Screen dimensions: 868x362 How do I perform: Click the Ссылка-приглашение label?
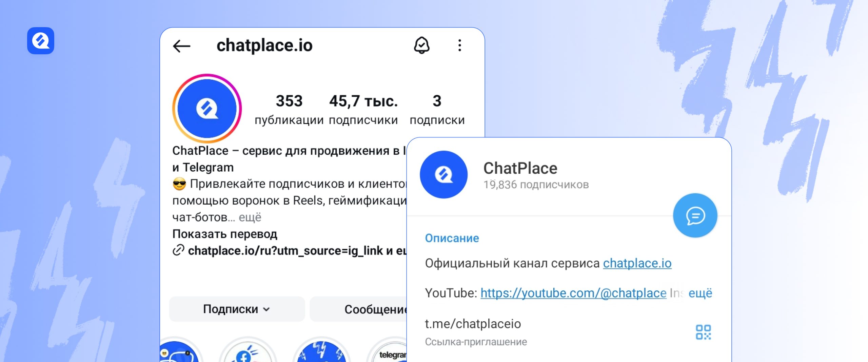coord(476,342)
